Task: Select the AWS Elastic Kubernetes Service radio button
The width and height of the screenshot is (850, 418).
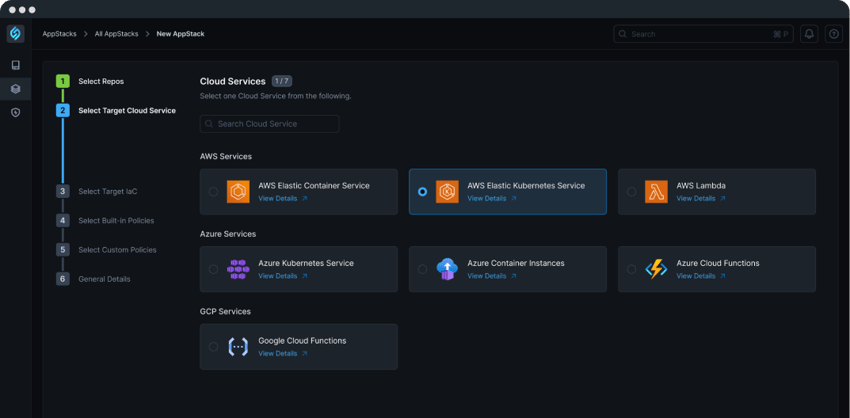Action: coord(423,192)
